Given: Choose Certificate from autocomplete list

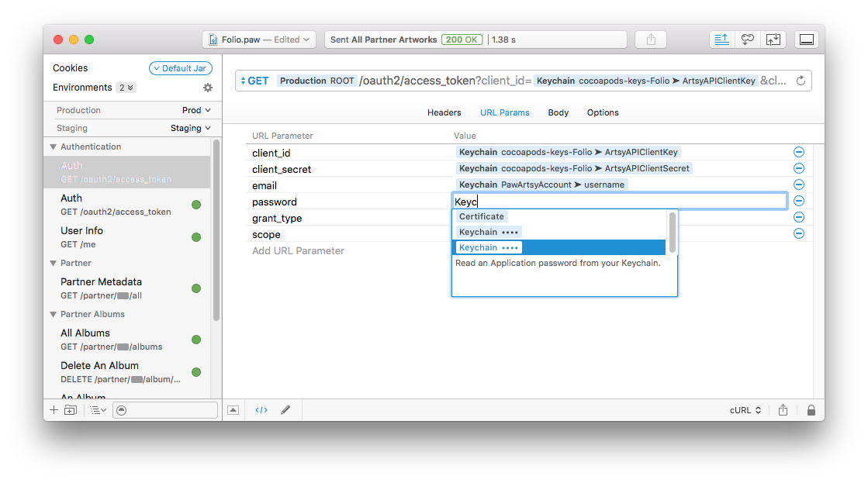Looking at the screenshot, I should (x=482, y=216).
